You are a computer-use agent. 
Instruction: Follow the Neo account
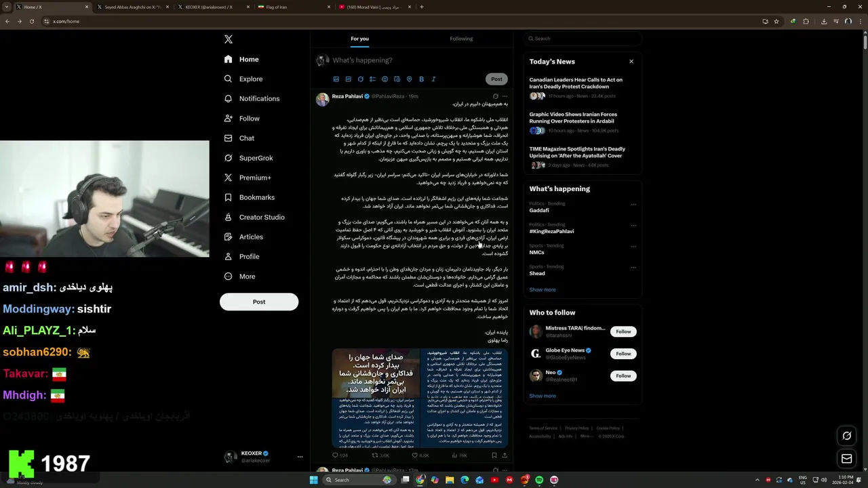[x=623, y=375]
